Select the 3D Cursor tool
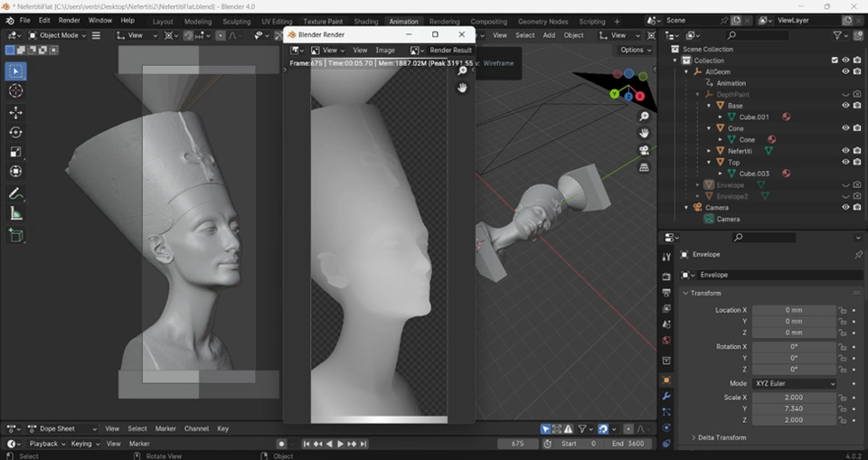This screenshot has width=868, height=460. click(15, 90)
